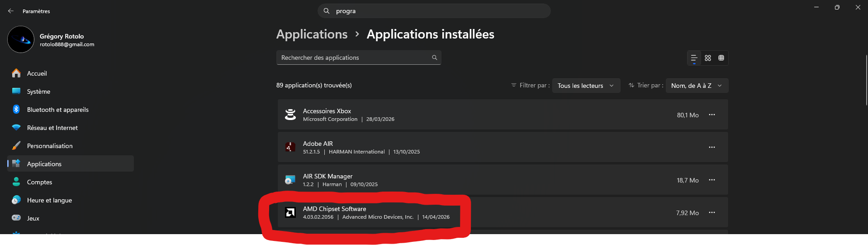
Task: Click the magnifier icon in Rechercher des applications
Action: click(x=434, y=58)
